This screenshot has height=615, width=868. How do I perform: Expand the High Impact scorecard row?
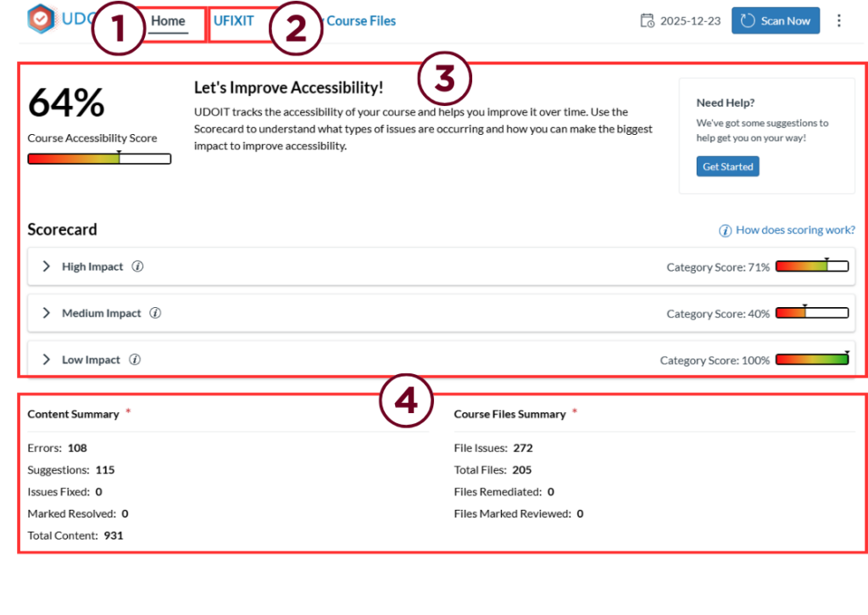point(47,266)
